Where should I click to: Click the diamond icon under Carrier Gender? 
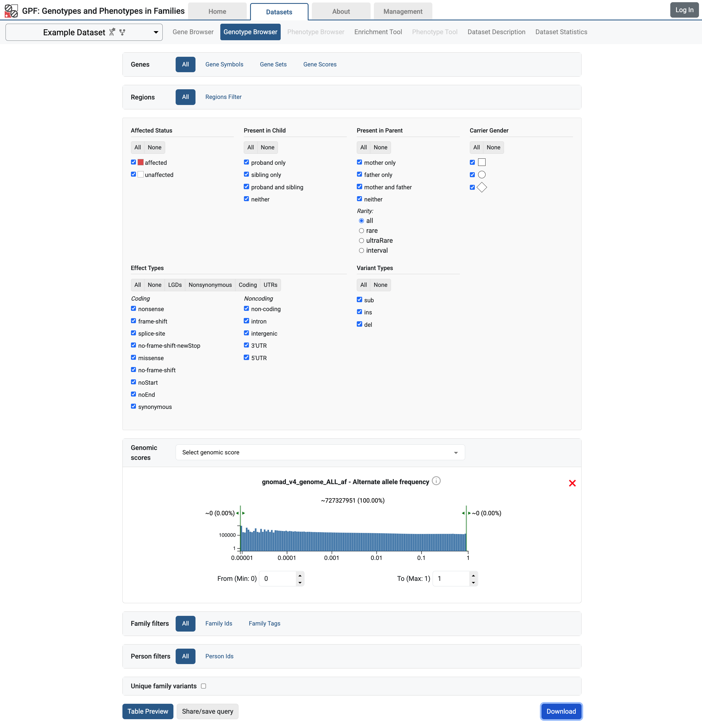click(x=482, y=187)
